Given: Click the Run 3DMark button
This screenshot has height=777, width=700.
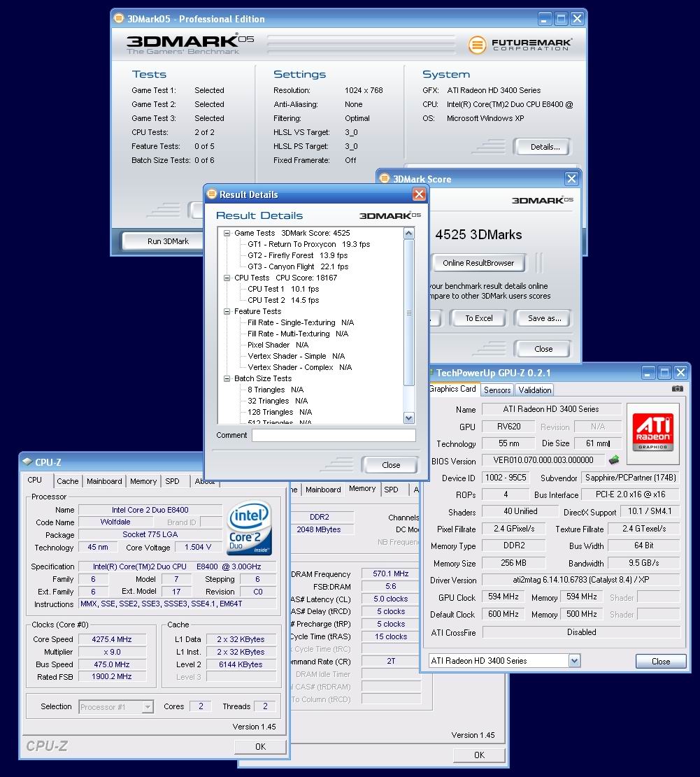Looking at the screenshot, I should point(164,241).
